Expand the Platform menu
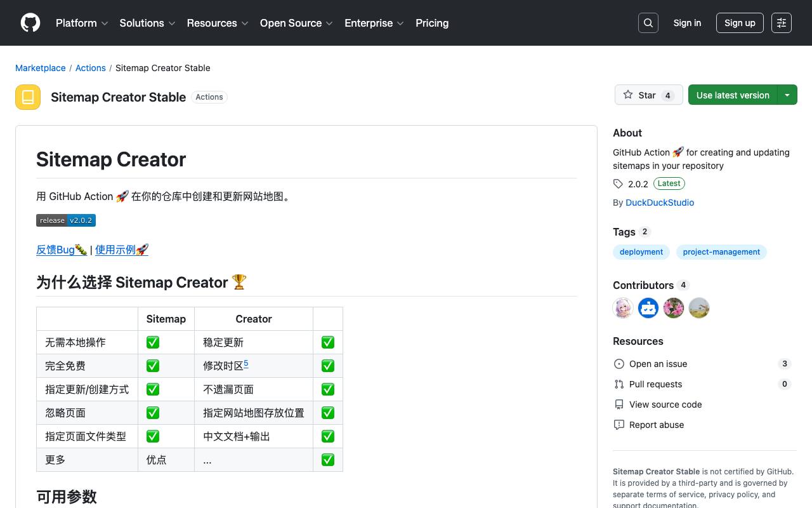Screen dimensions: 812x508 point(82,23)
